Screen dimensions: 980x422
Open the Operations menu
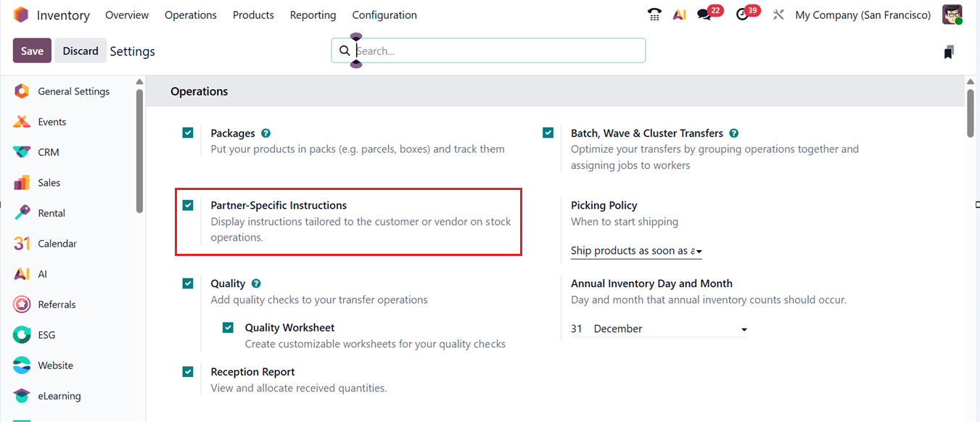[x=191, y=15]
